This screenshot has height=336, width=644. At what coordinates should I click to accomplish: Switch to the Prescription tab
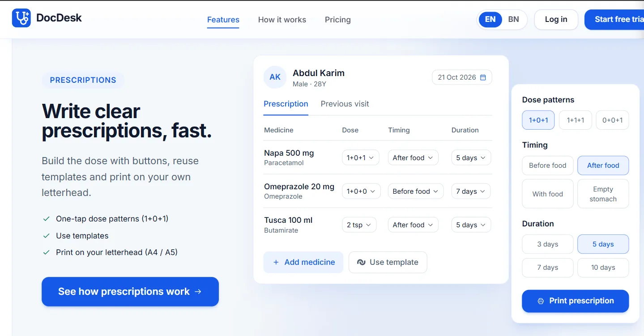(286, 104)
